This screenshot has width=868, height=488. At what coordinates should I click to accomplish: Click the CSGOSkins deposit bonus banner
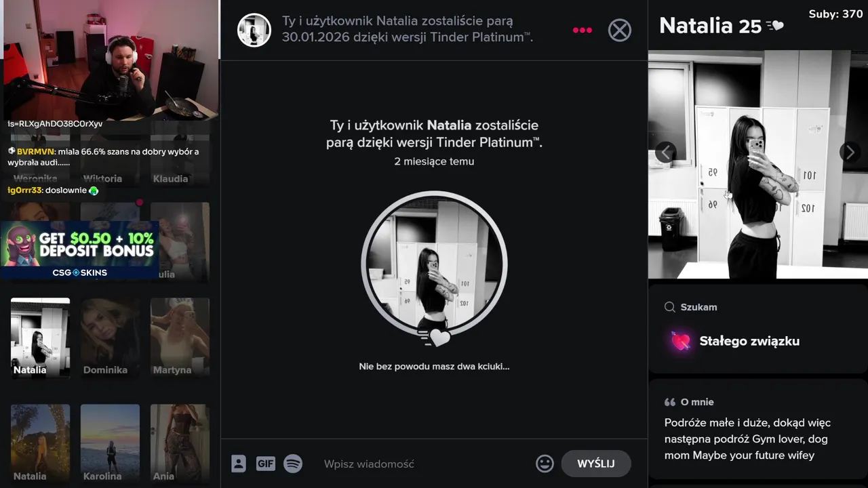tap(80, 250)
